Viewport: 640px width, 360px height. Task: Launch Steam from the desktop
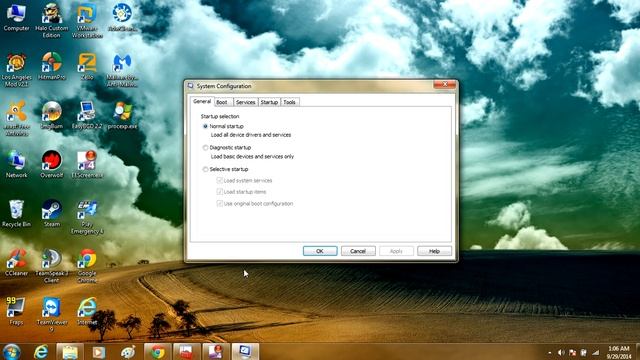click(x=51, y=213)
